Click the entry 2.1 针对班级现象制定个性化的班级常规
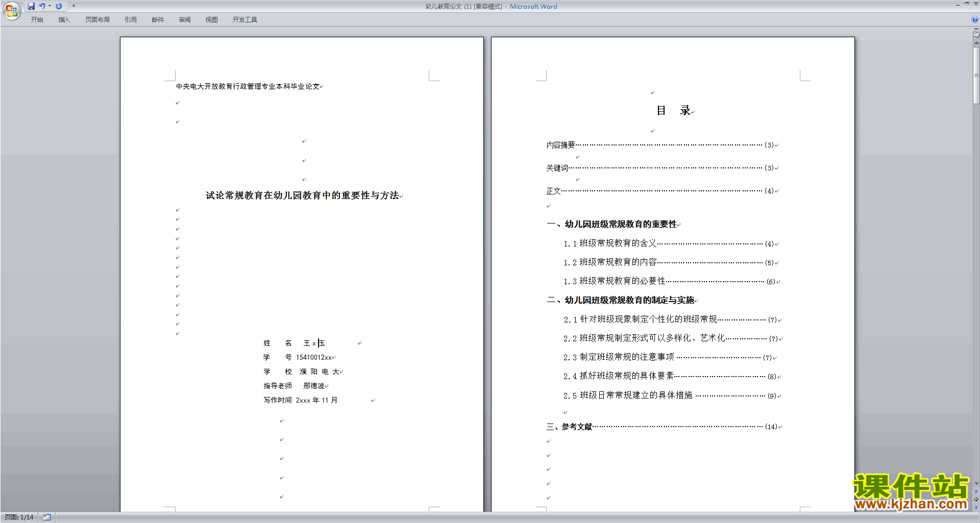This screenshot has width=980, height=523. pyautogui.click(x=670, y=320)
